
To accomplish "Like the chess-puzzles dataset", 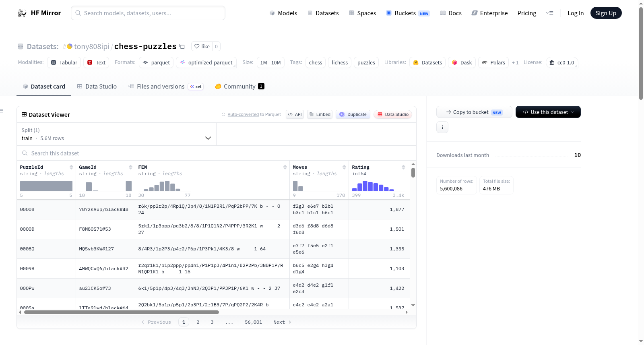I will coord(202,46).
